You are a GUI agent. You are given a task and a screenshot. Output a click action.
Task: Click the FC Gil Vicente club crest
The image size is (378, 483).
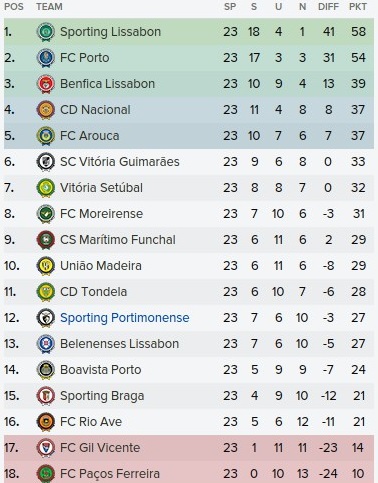point(46,448)
